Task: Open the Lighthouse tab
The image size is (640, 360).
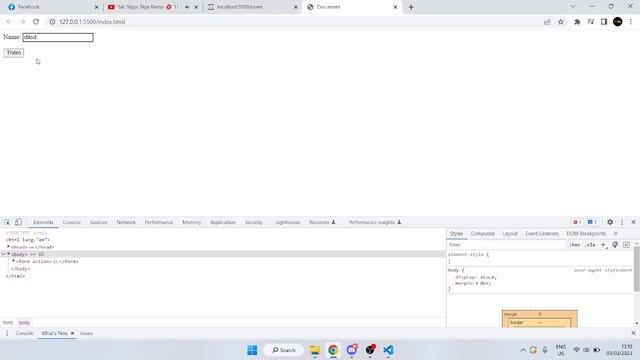Action: point(287,222)
